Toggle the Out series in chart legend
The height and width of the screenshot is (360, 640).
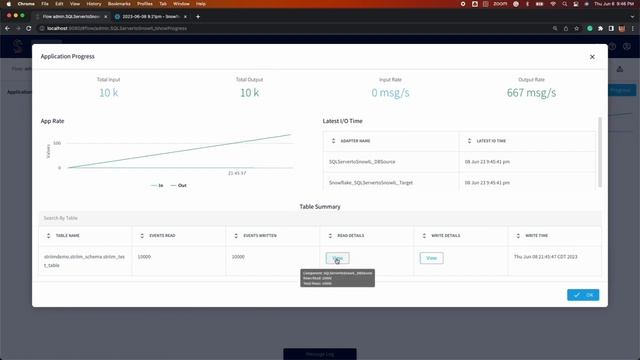pos(178,185)
